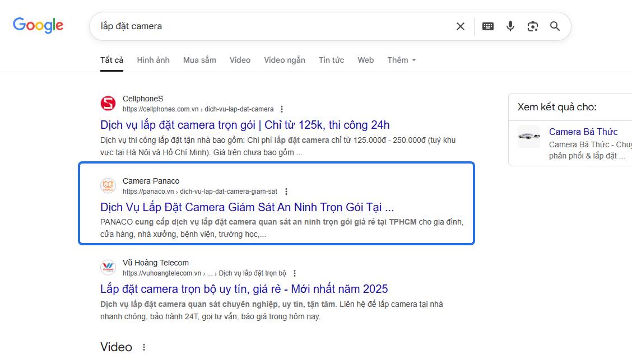632x364 pixels.
Task: Switch to the Web tab
Action: (365, 60)
